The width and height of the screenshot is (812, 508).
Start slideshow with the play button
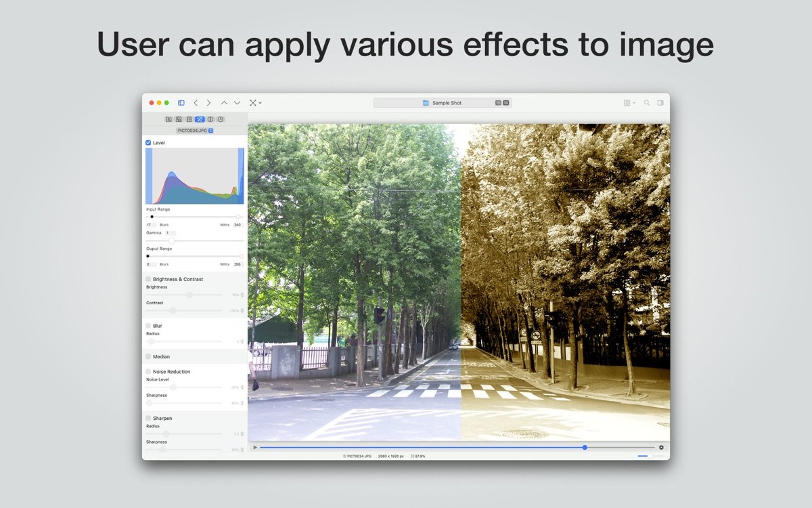tap(255, 447)
